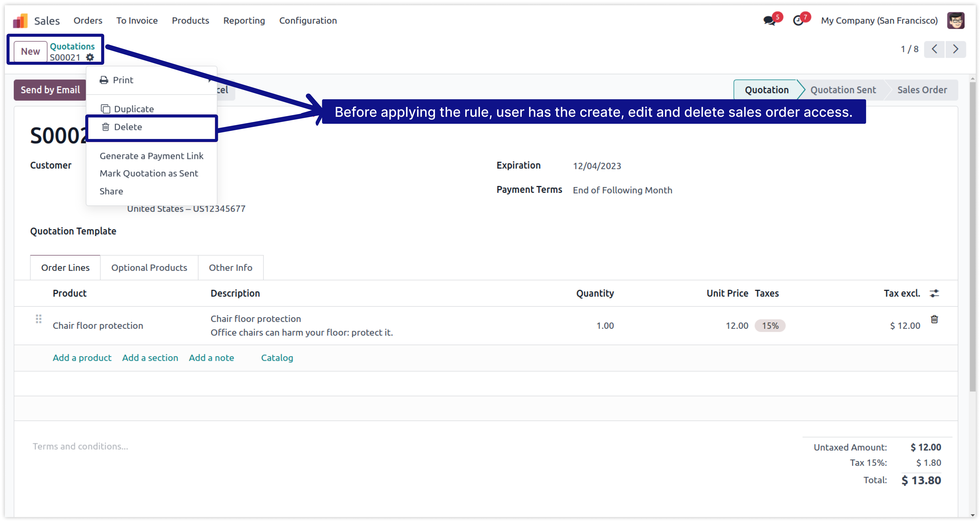Screen dimensions: 980x521
Task: Open the Quotations breadcrumb link
Action: 72,46
